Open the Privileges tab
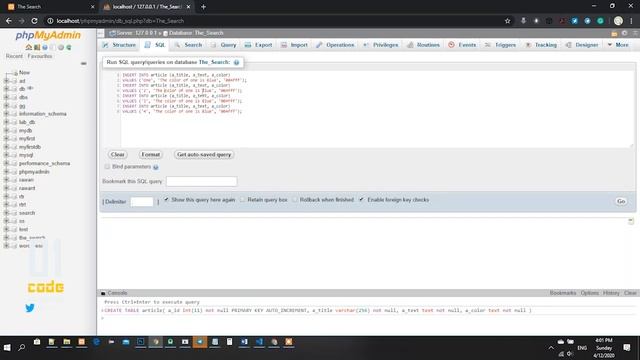The width and height of the screenshot is (640, 360). tap(380, 45)
